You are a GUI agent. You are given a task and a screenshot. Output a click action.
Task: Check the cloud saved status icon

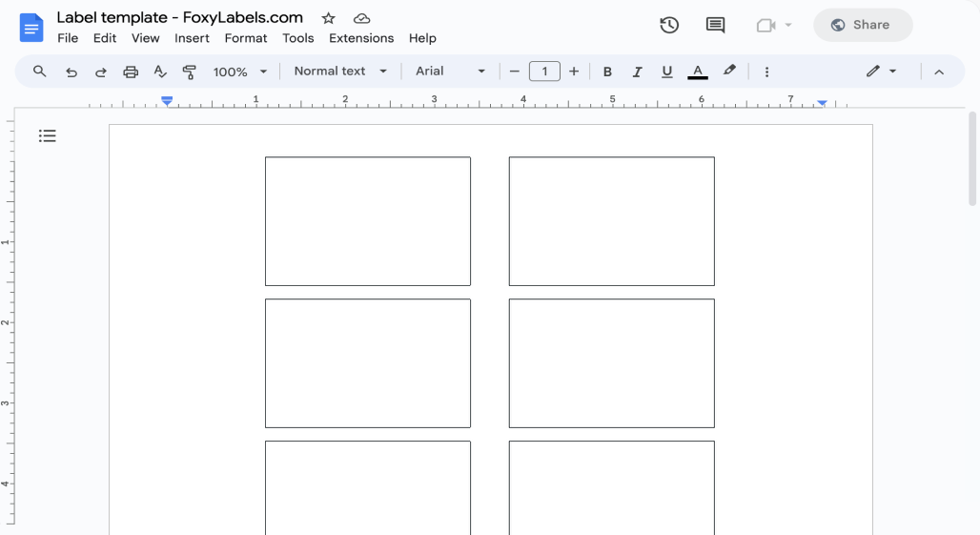(x=361, y=19)
